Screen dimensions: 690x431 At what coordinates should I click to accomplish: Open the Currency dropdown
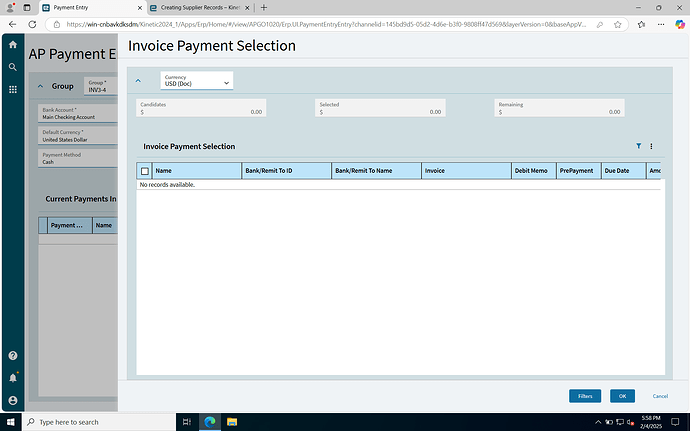[x=197, y=81]
